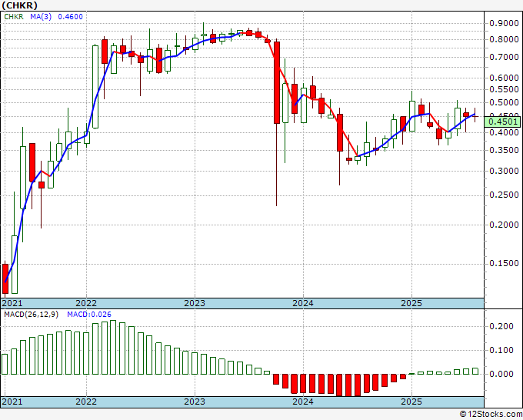Click 2022 on the price chart time axis
The image size is (523, 420).
tap(86, 303)
